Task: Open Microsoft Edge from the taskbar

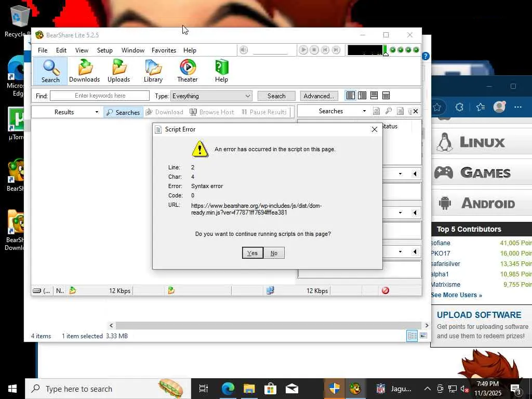Action: (x=228, y=389)
